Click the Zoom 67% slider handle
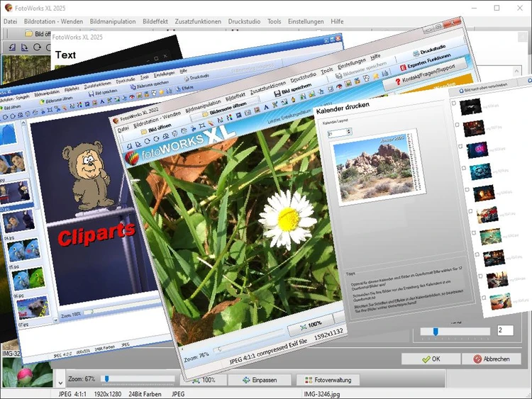The height and width of the screenshot is (399, 532). (107, 378)
